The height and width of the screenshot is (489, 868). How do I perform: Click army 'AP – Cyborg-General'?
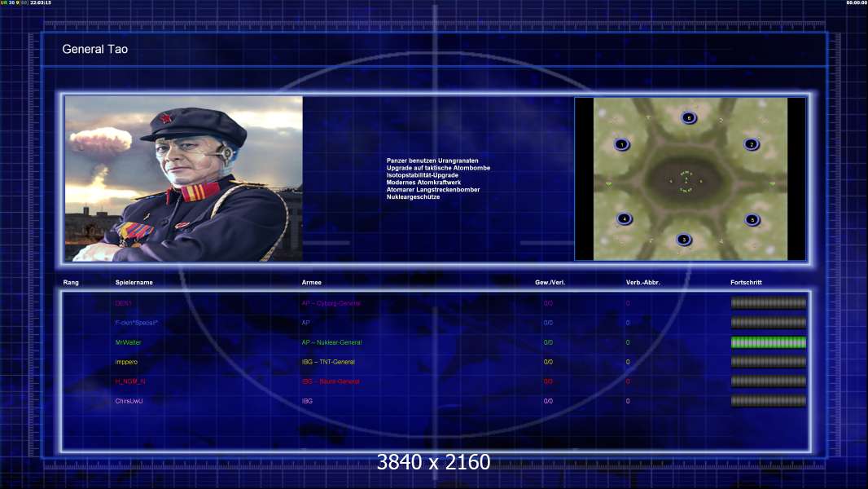(x=331, y=303)
